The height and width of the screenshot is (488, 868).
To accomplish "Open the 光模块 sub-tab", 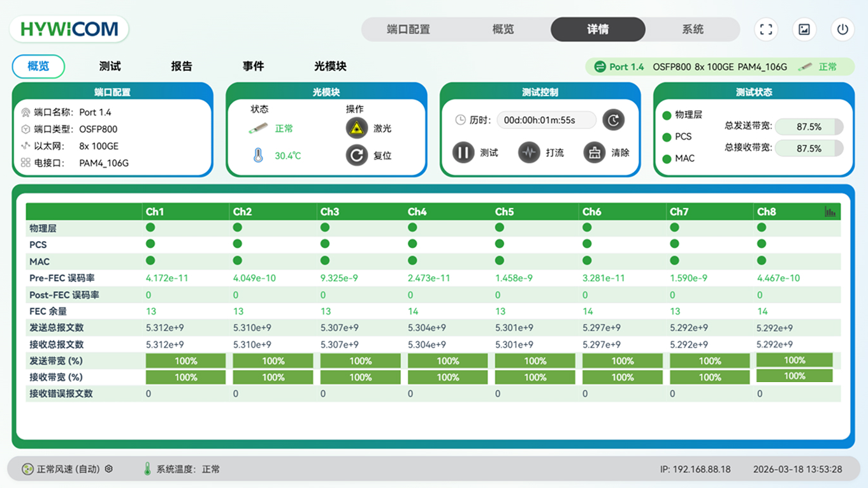I will tap(330, 66).
